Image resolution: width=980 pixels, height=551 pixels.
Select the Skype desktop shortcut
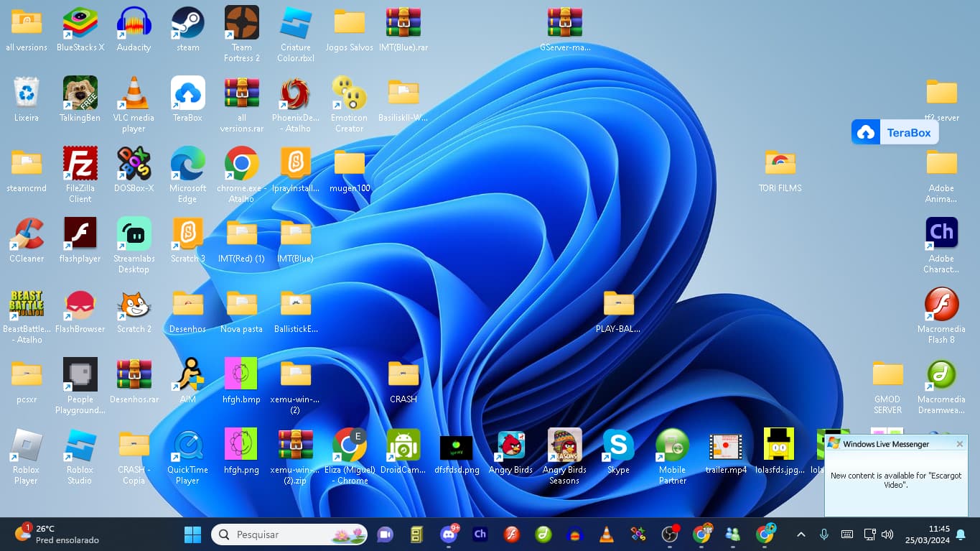[618, 446]
